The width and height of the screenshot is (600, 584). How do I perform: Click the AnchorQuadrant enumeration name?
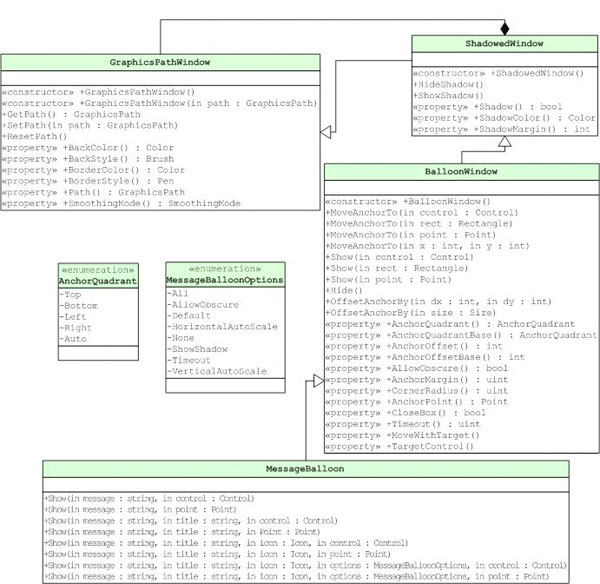click(x=98, y=281)
